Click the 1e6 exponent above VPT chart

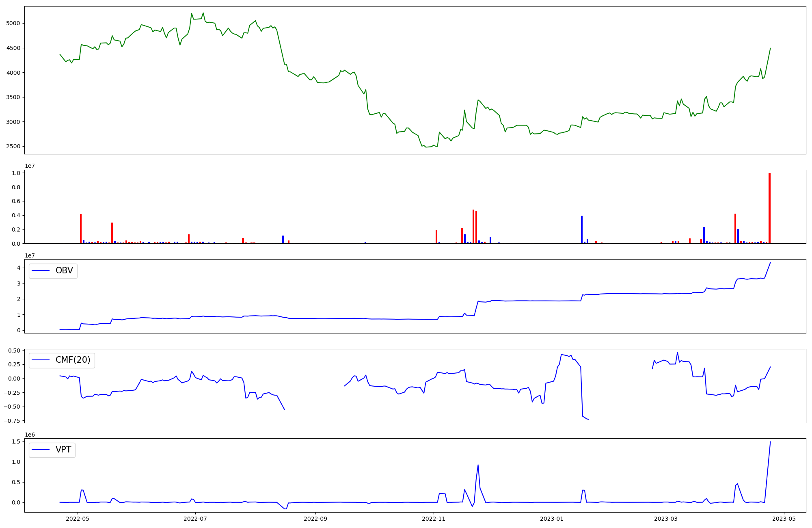(x=30, y=435)
